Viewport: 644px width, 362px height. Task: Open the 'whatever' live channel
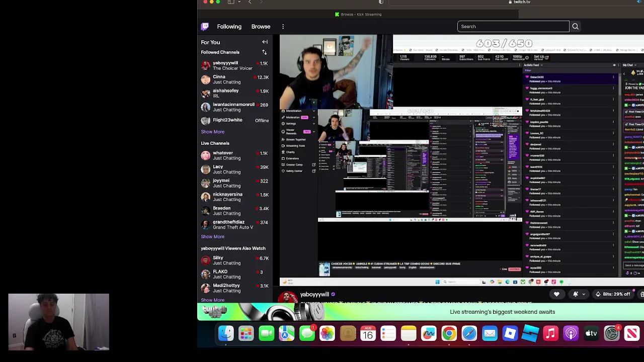click(235, 155)
